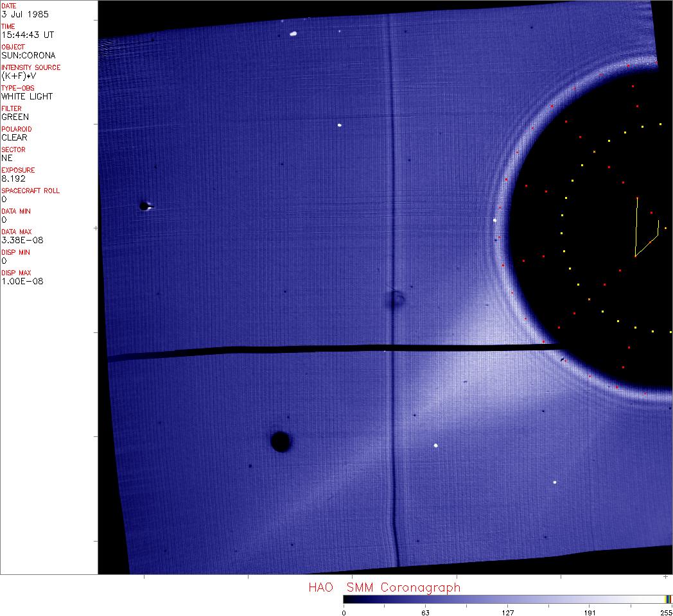Viewport: 673px width, 616px height.
Task: Click the elongated bright spot near the top edge
Action: coord(293,33)
